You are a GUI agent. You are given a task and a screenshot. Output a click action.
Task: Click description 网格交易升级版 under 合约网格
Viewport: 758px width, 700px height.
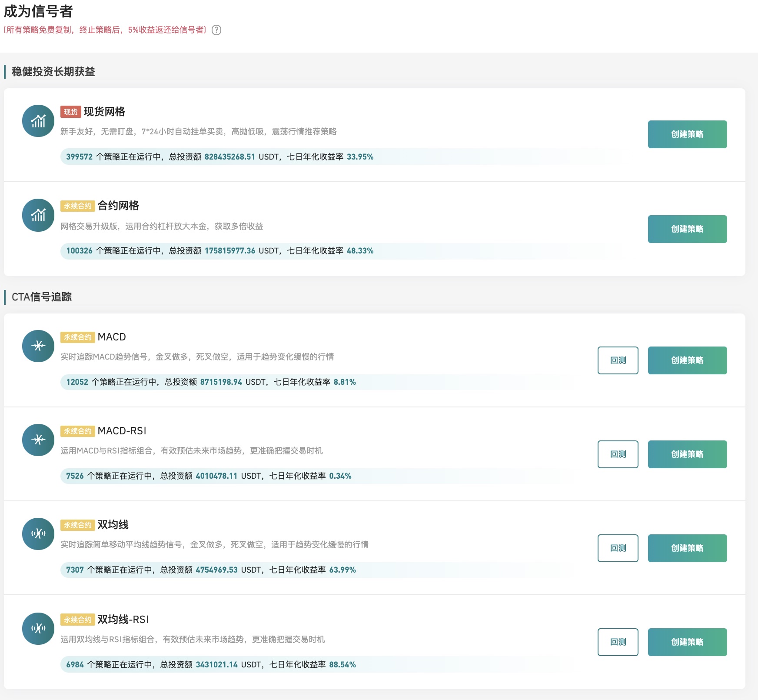(x=162, y=227)
